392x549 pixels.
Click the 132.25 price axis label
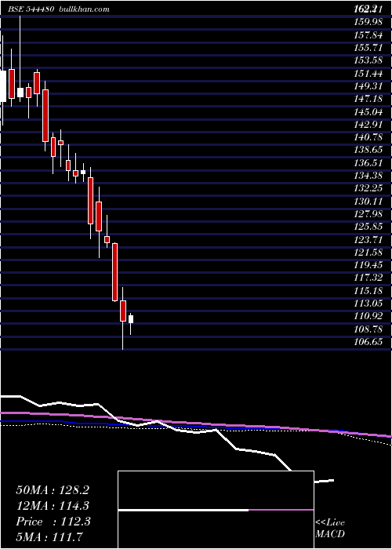tap(367, 188)
